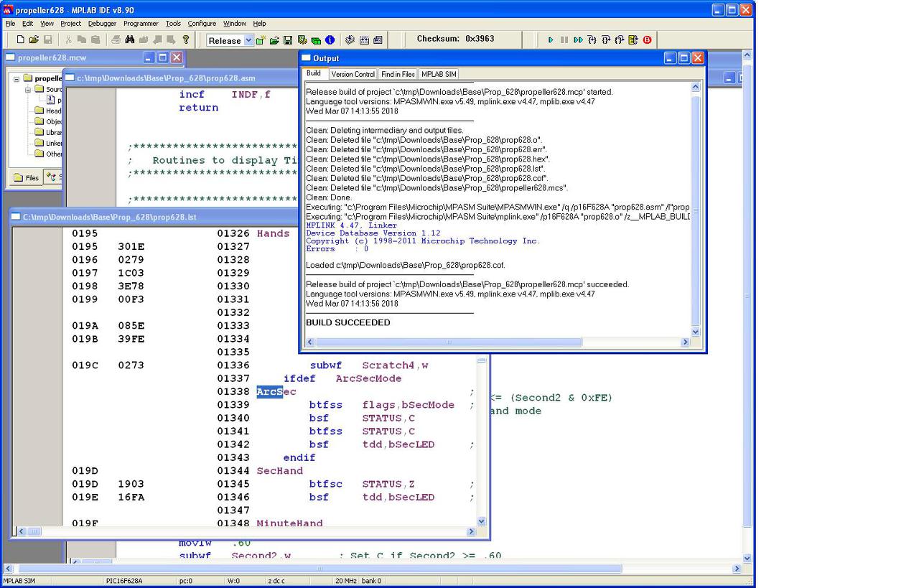919x588 pixels.
Task: Click the New File toolbar icon
Action: [x=20, y=40]
